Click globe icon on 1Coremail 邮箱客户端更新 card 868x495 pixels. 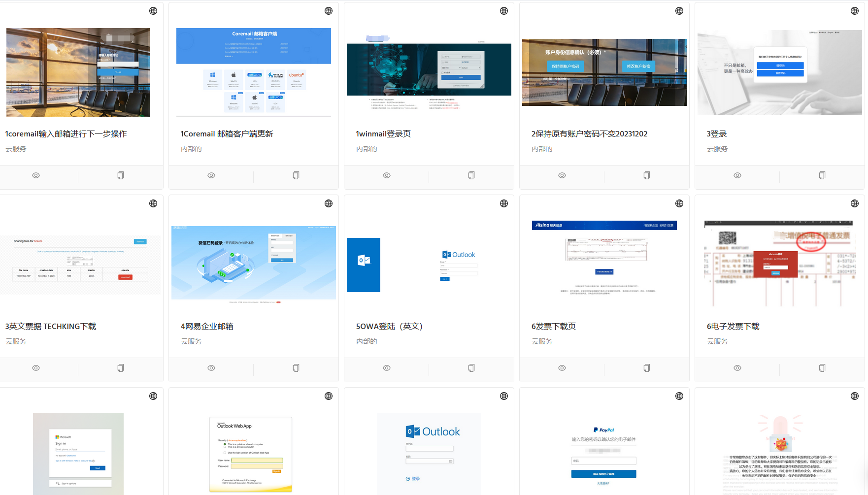click(329, 11)
